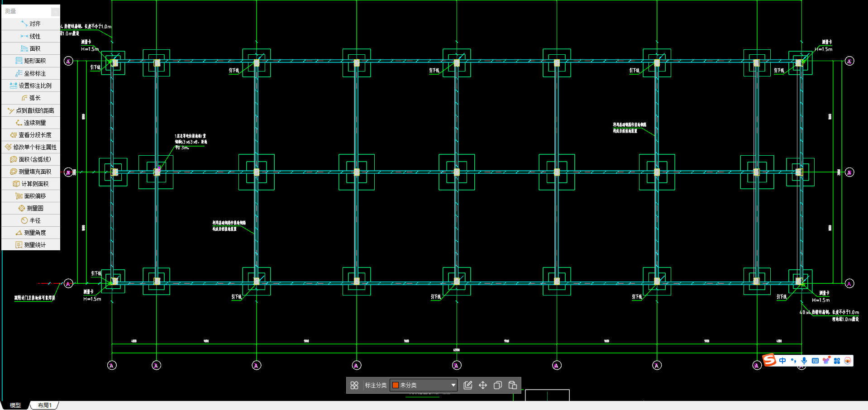Screen dimensions: 868x410
Task: Activate the 面积偏移 area offset tool
Action: 31,196
